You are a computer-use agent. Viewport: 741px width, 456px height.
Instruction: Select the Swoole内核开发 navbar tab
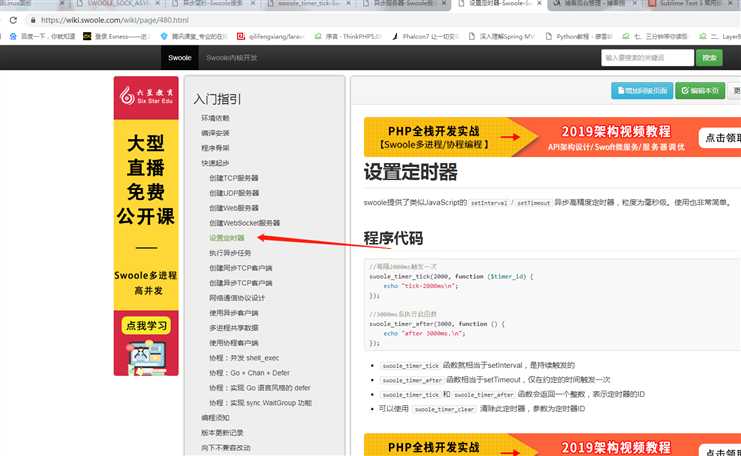232,58
